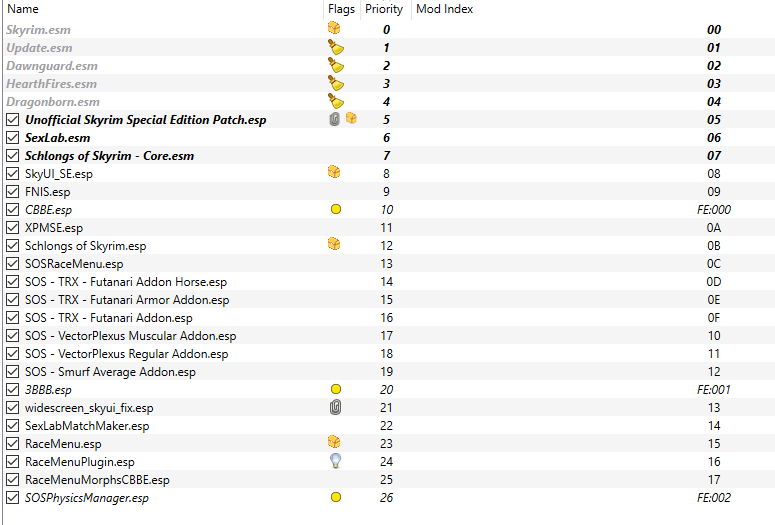
Task: Select the HearthFires.esm plugin name
Action: pos(51,84)
